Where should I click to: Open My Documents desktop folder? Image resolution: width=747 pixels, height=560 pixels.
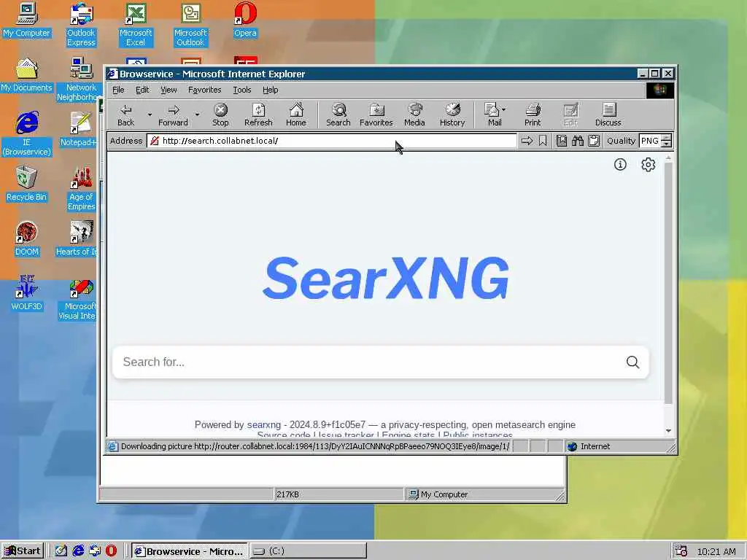[26, 74]
